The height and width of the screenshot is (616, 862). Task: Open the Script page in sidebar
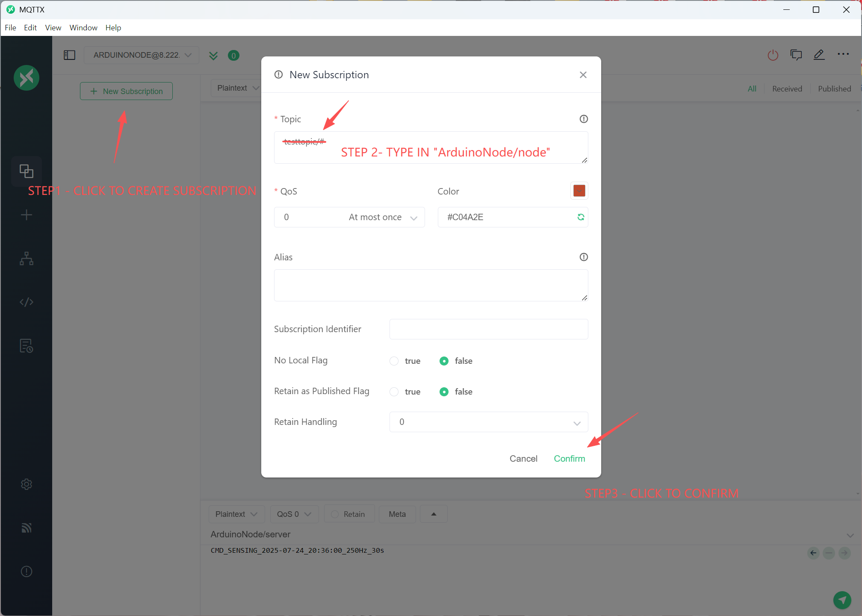27,302
